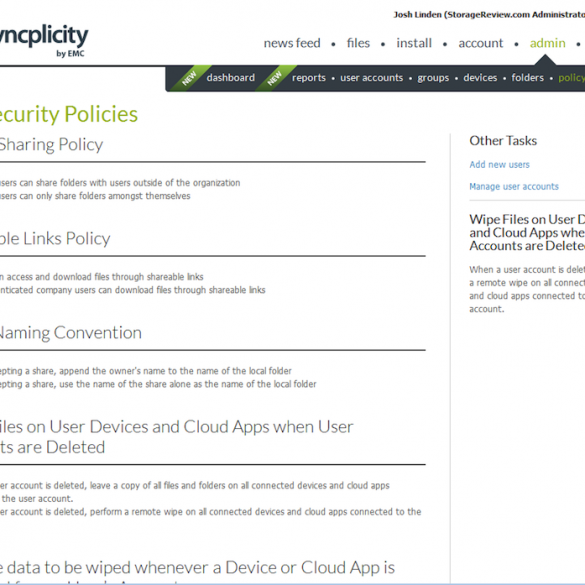Click the Manage user accounts link
This screenshot has width=585, height=585.
click(514, 187)
